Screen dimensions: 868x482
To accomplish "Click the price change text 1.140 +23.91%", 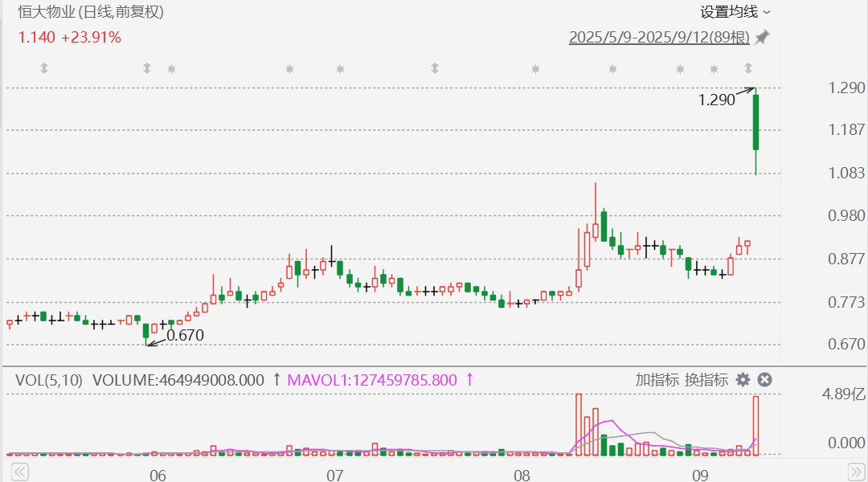I will tap(70, 37).
